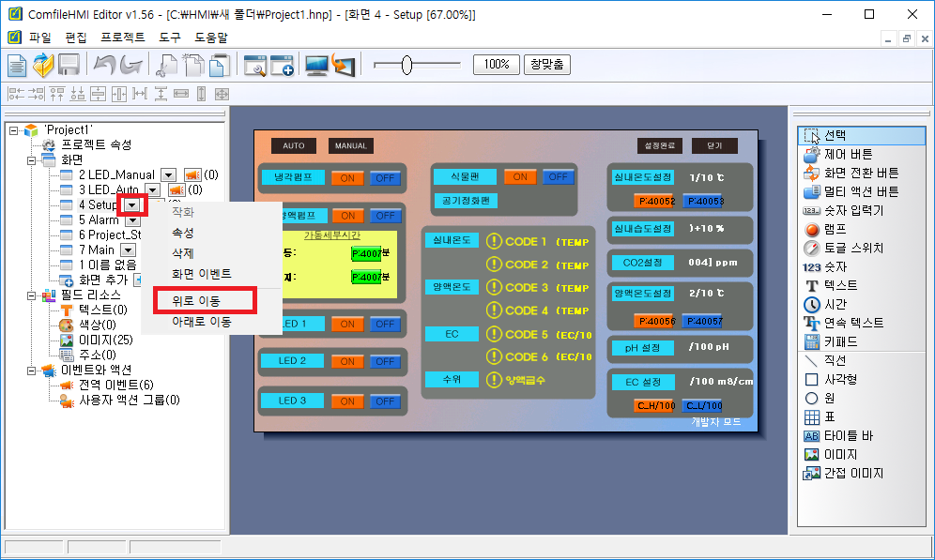Collapse the 필드 리소스 tree node

point(30,295)
